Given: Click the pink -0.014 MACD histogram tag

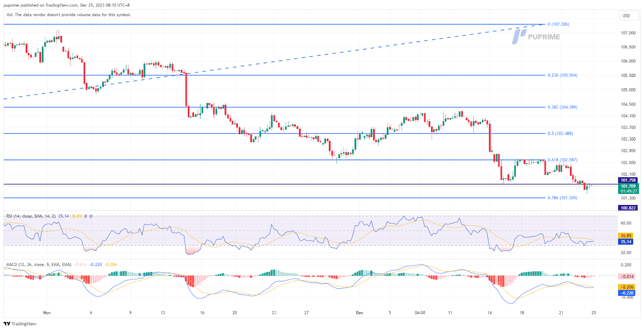Looking at the screenshot, I should pyautogui.click(x=627, y=276).
